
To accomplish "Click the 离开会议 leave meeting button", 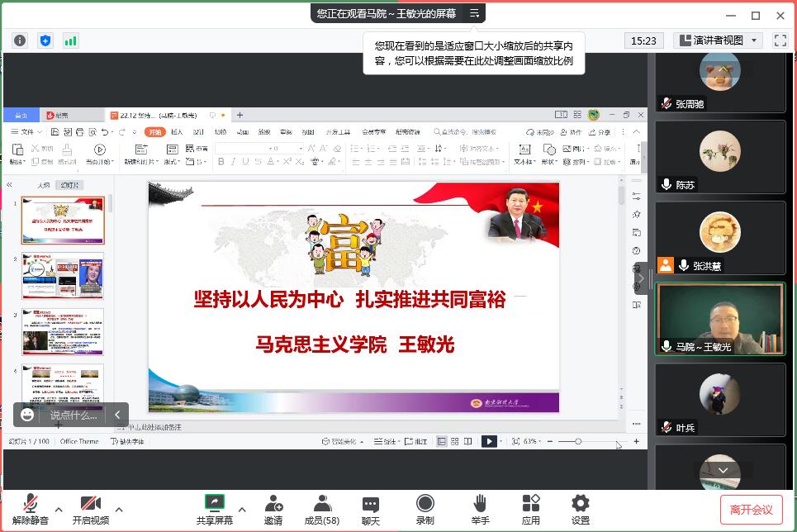I will [751, 510].
